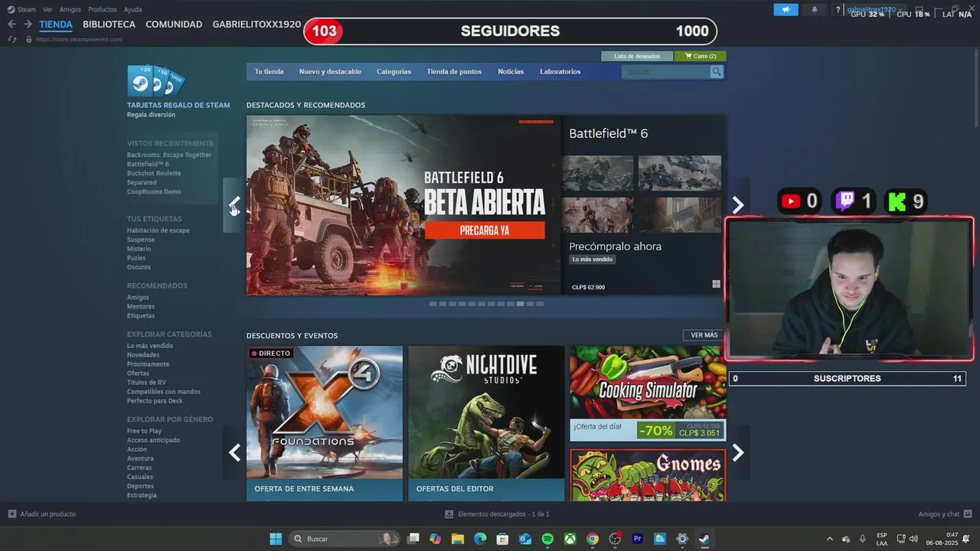This screenshot has height=551, width=980.
Task: Open the X4 Foundations midweek deal card
Action: (x=325, y=423)
